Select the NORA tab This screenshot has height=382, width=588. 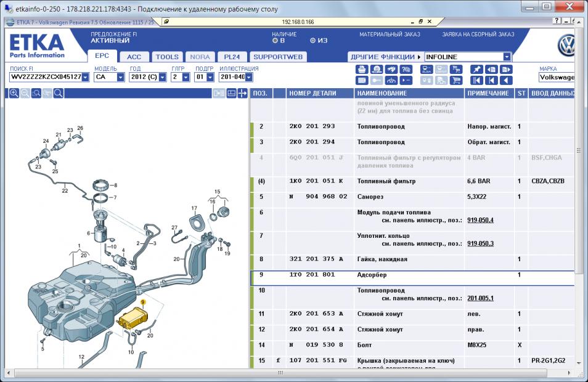[x=200, y=57]
